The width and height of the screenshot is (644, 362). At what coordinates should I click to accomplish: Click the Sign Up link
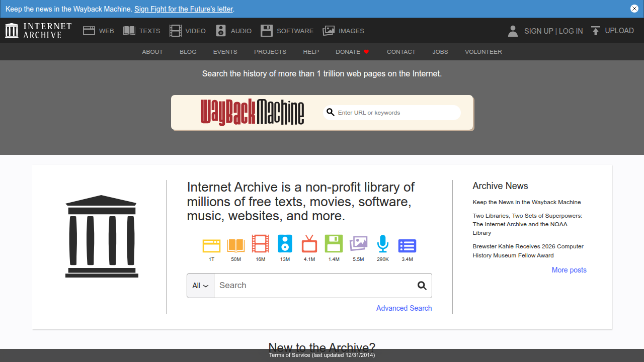[x=539, y=31]
